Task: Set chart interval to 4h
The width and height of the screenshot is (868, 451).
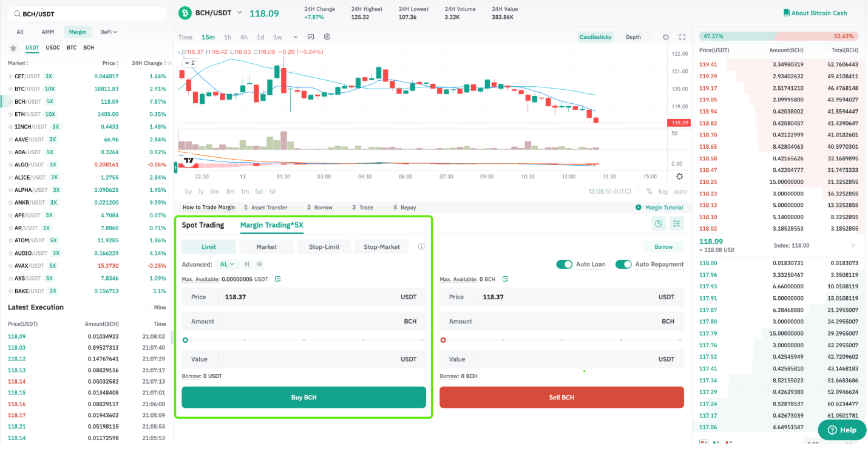Action: pyautogui.click(x=243, y=37)
